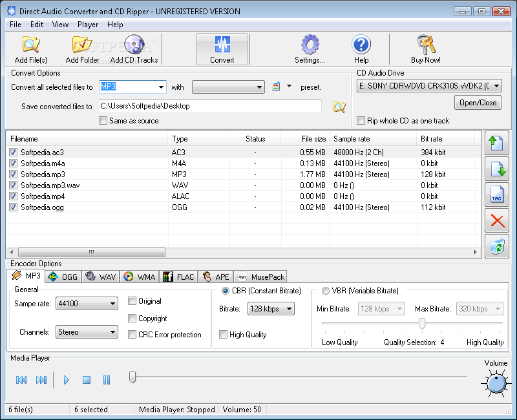Click the preset manager icon beside the preset dropdown
517x420 pixels.
click(276, 87)
